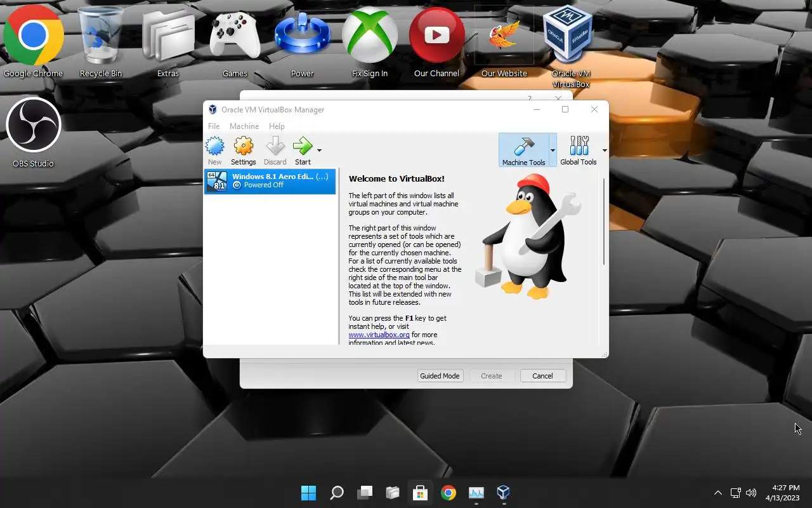Select Machine Tools hammer icon
This screenshot has width=812, height=508.
[x=523, y=150]
